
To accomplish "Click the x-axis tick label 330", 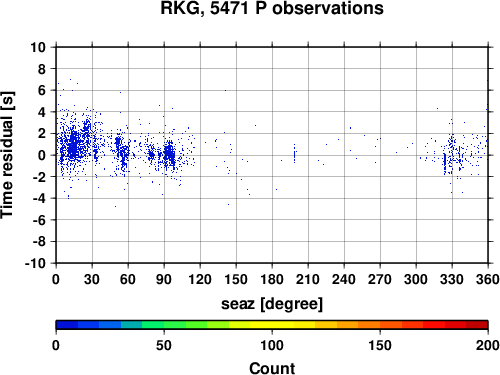I will [x=452, y=279].
